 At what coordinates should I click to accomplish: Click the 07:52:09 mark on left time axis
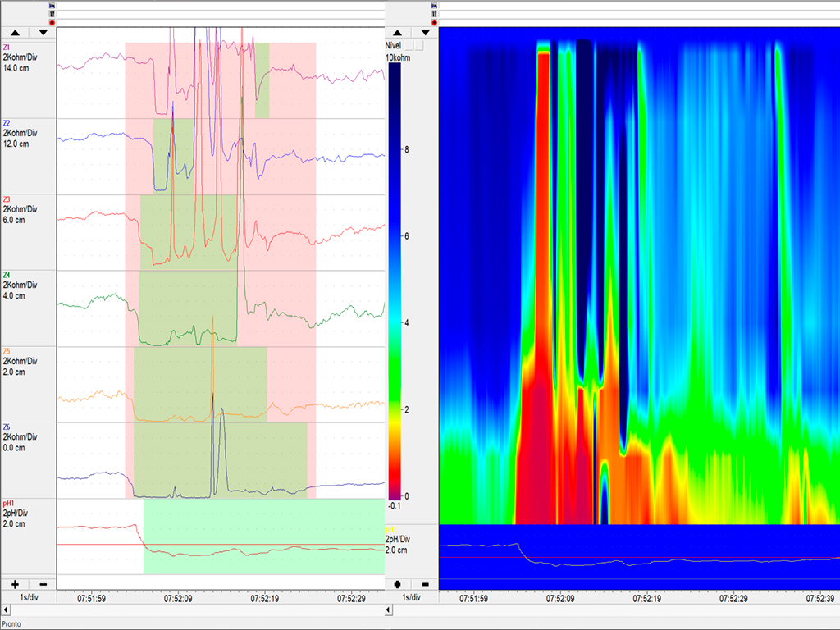click(177, 599)
